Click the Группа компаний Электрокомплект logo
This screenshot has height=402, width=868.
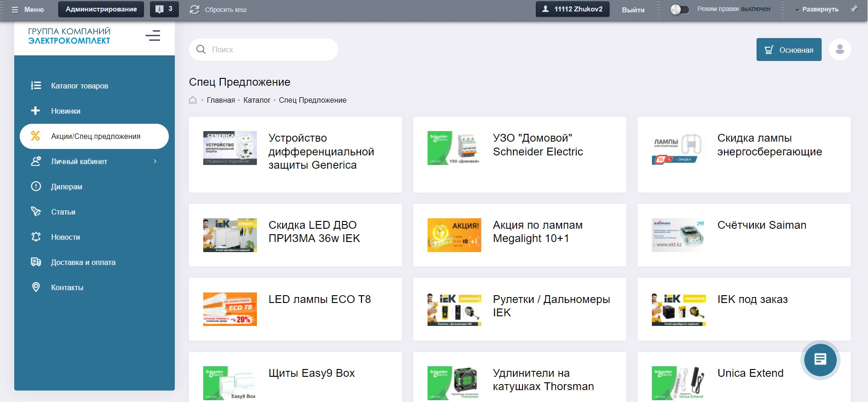pyautogui.click(x=69, y=36)
